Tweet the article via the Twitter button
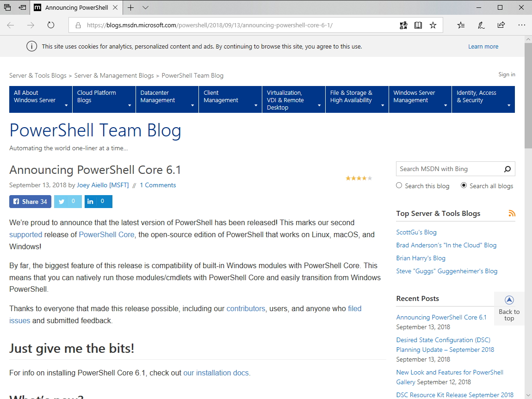The width and height of the screenshot is (532, 399). tap(68, 201)
